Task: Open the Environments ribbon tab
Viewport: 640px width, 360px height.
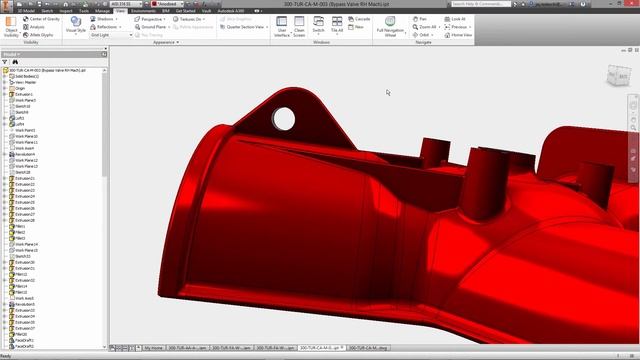Action: 143,11
